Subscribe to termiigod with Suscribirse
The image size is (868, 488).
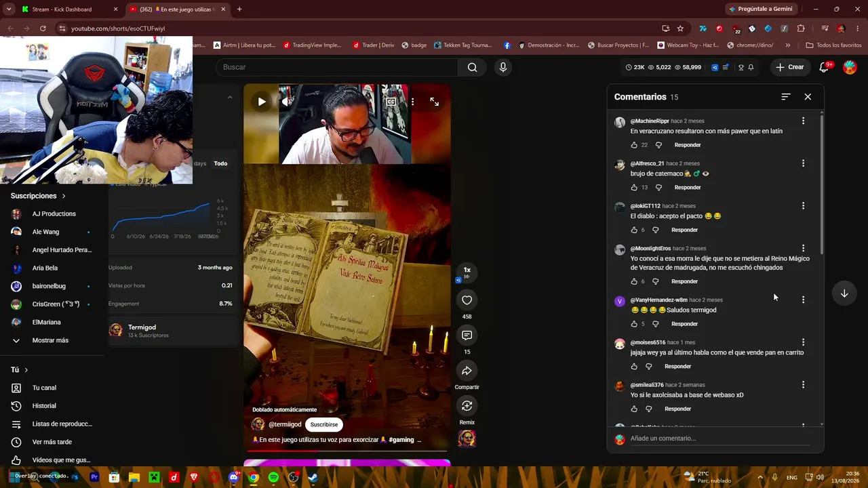coord(323,424)
